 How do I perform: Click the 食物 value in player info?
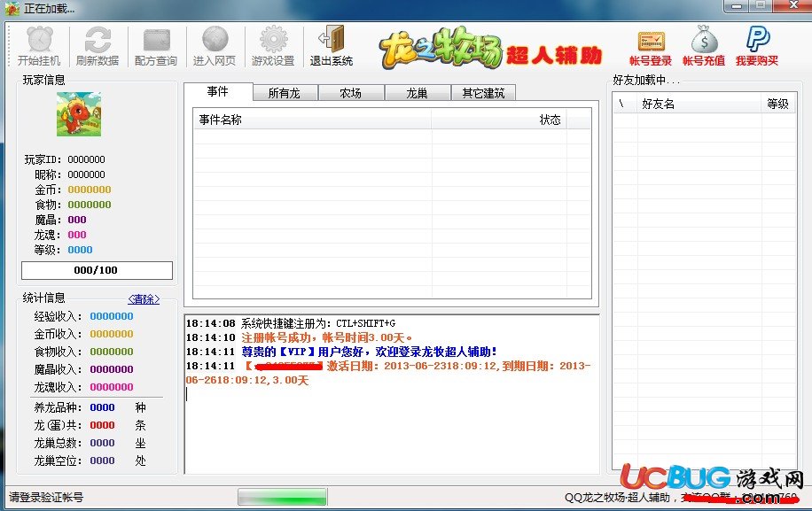[90, 205]
